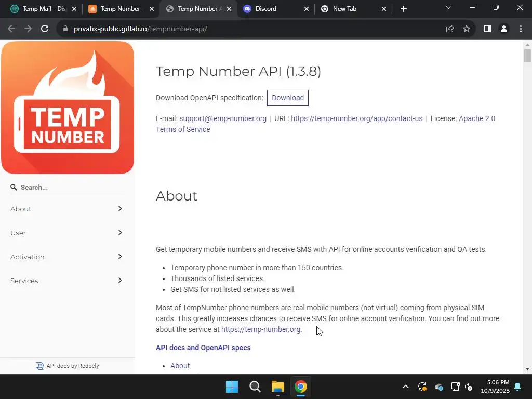Screen dimensions: 532x399
Task: Click the OneDrive cloud tray icon
Action: [x=438, y=387]
